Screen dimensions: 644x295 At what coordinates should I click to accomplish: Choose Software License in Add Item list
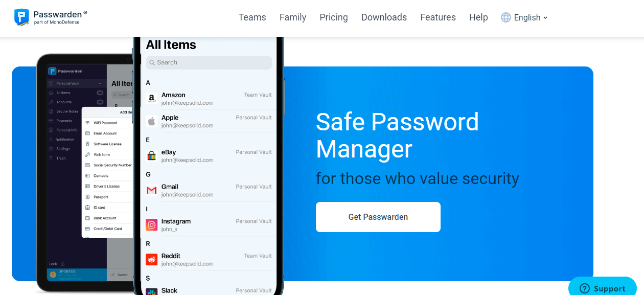pos(107,144)
